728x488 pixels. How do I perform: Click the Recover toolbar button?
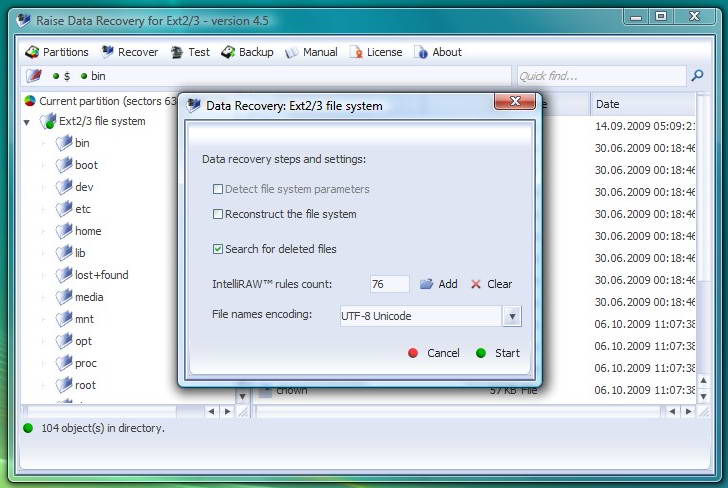click(x=130, y=52)
